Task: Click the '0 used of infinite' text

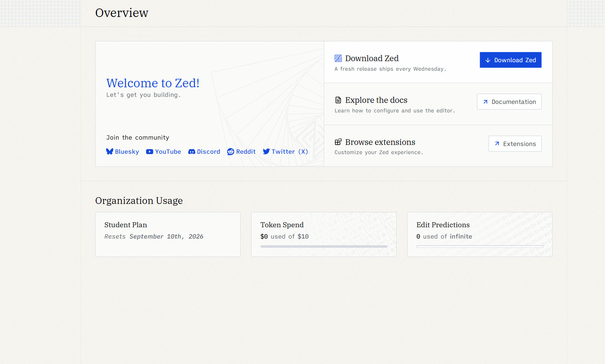Action: click(x=444, y=236)
